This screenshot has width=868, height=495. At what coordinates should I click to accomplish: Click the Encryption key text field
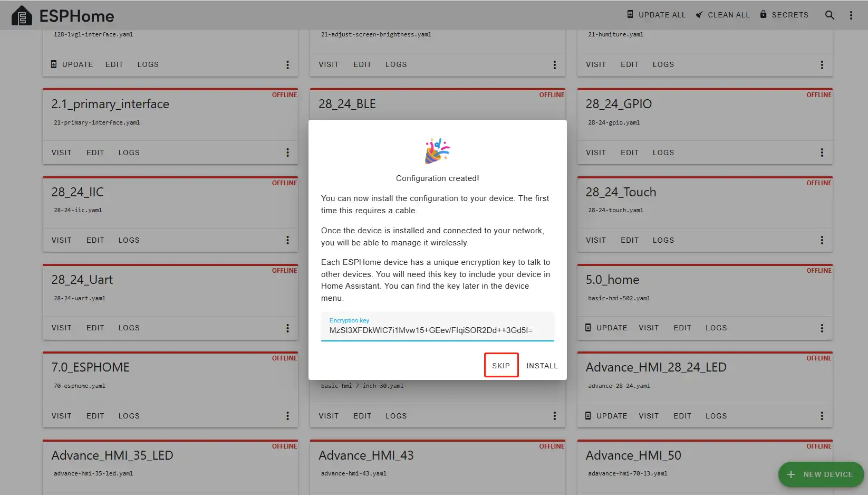point(437,330)
